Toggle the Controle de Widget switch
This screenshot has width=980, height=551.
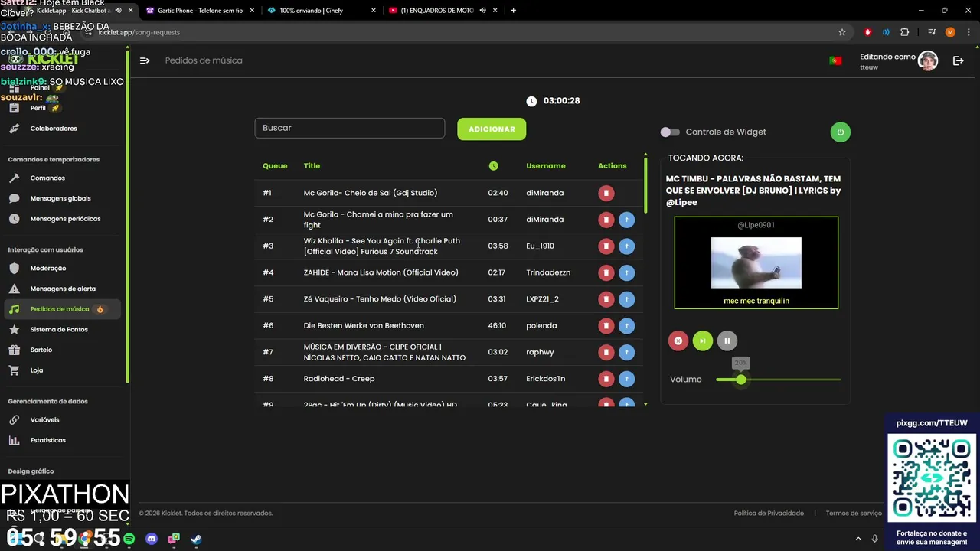[x=670, y=132]
